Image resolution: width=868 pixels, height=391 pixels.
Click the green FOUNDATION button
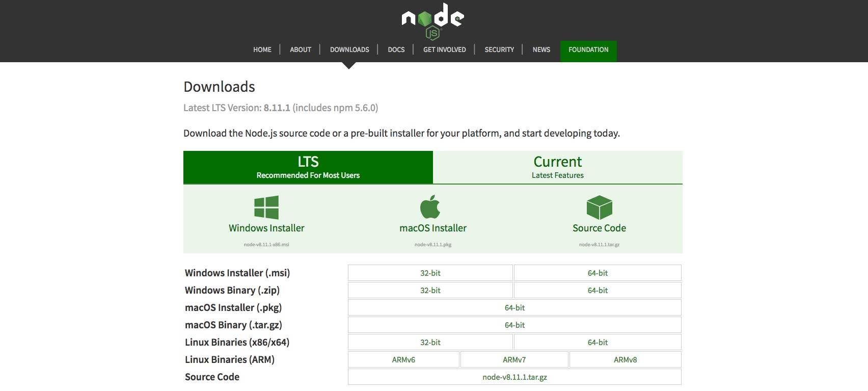(588, 51)
